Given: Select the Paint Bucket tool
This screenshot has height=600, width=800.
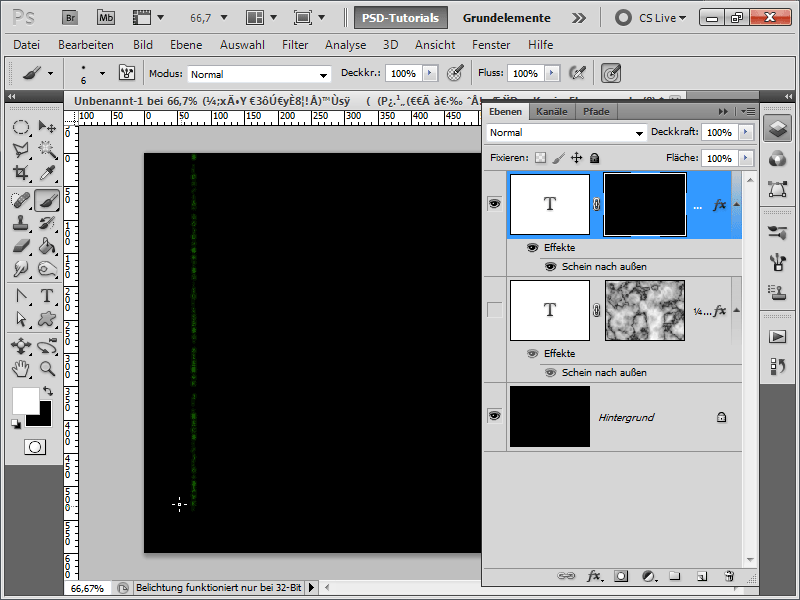Looking at the screenshot, I should [x=47, y=246].
